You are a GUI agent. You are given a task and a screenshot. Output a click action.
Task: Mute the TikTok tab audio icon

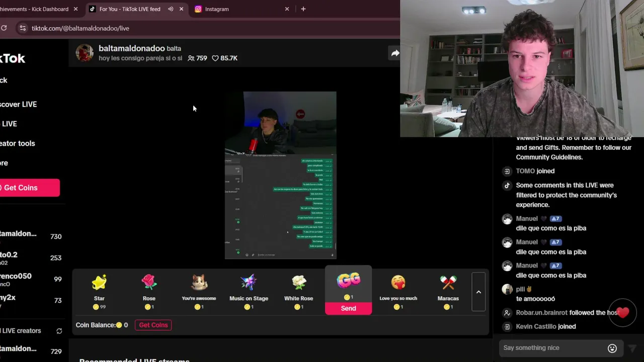tap(171, 9)
